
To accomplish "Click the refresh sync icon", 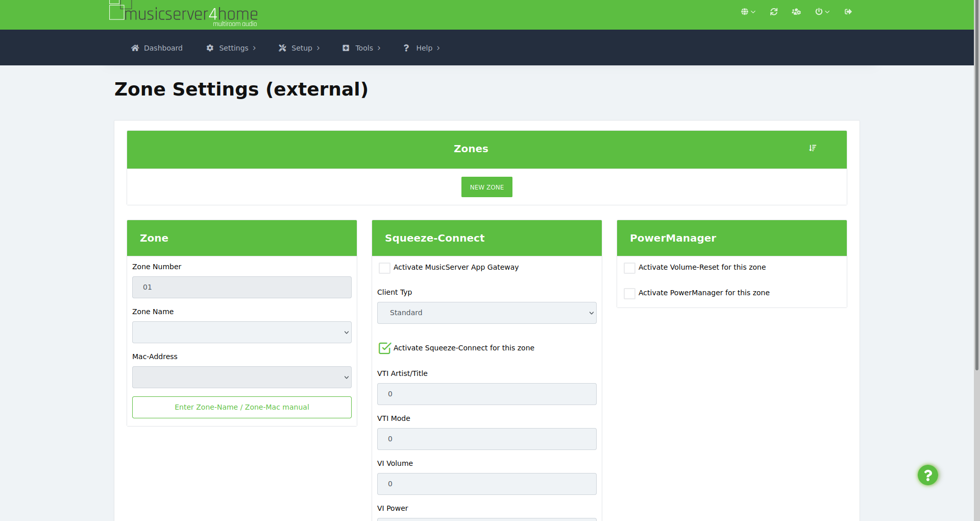I will coord(774,12).
